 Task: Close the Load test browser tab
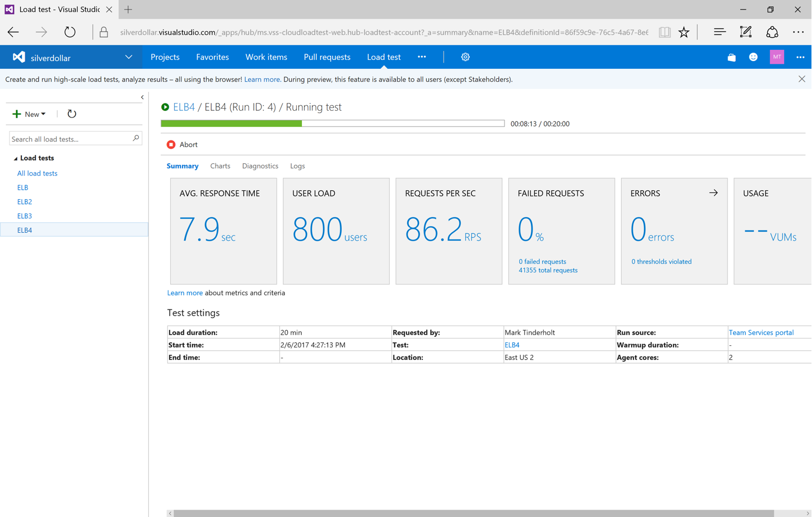pyautogui.click(x=109, y=10)
